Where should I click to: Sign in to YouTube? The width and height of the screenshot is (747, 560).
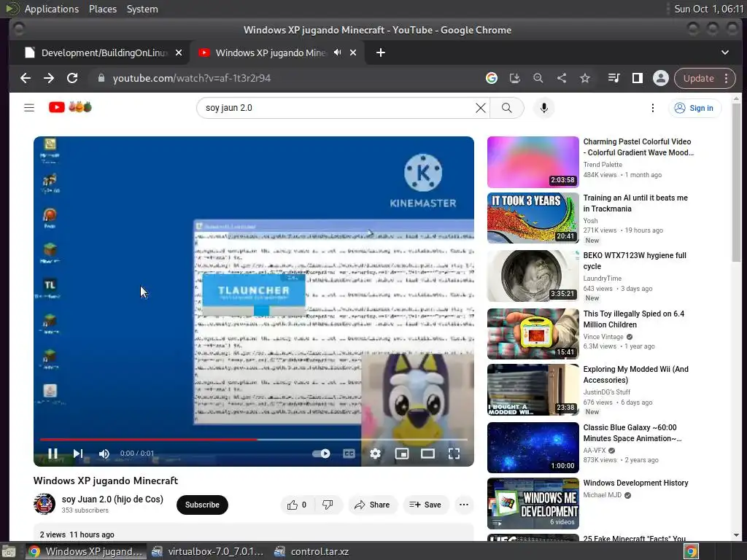coord(694,108)
